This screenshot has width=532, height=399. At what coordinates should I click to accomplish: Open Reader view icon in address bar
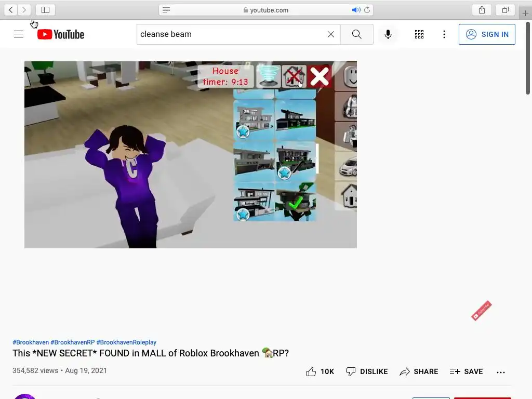tap(166, 10)
